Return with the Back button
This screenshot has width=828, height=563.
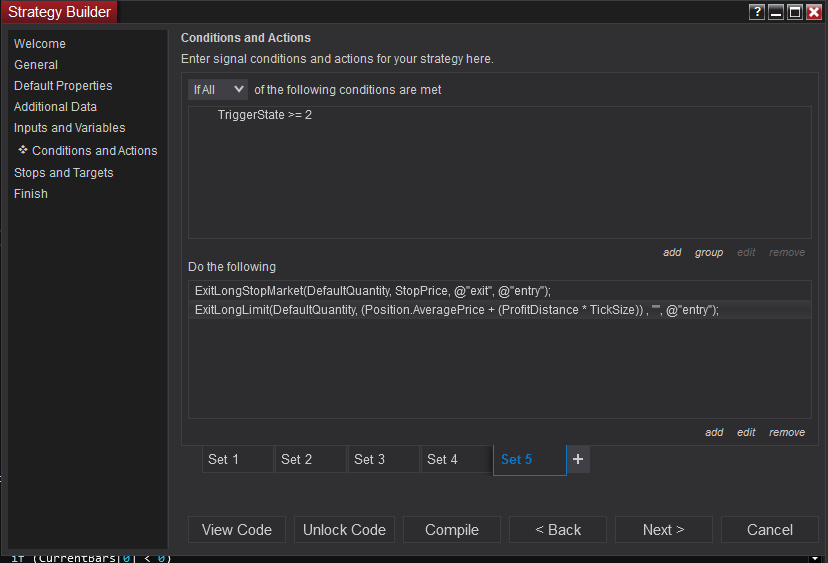pyautogui.click(x=558, y=530)
